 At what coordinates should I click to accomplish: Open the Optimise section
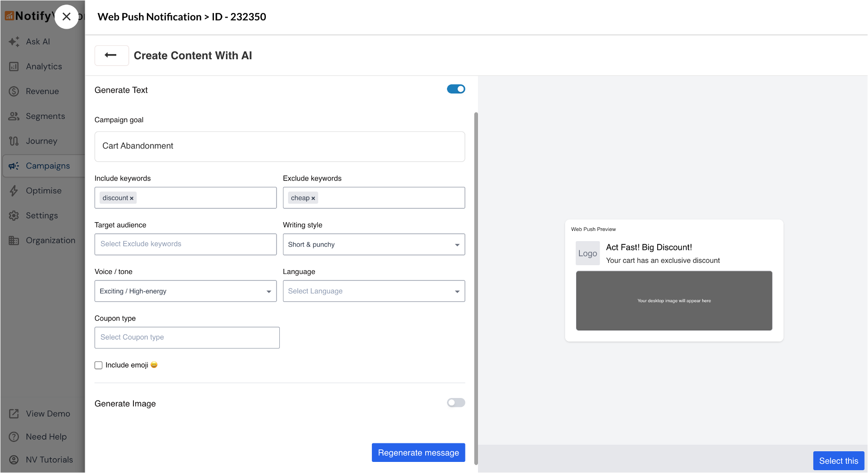click(x=43, y=190)
